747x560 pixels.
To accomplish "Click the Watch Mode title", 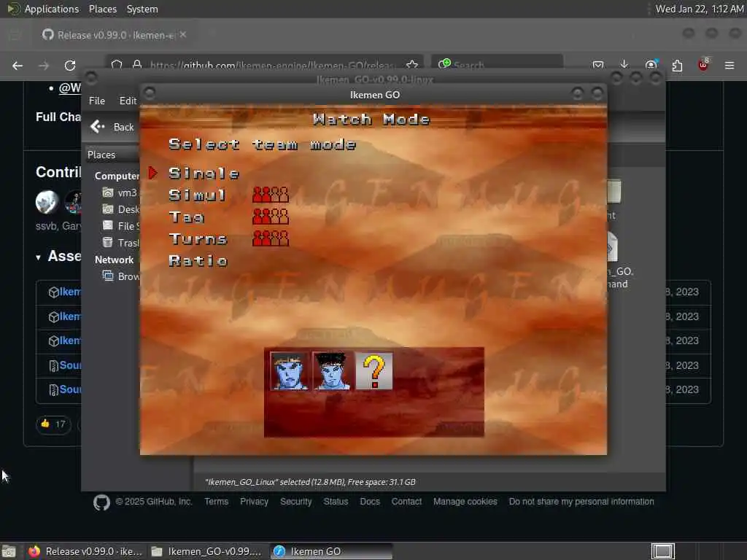I will tap(371, 119).
